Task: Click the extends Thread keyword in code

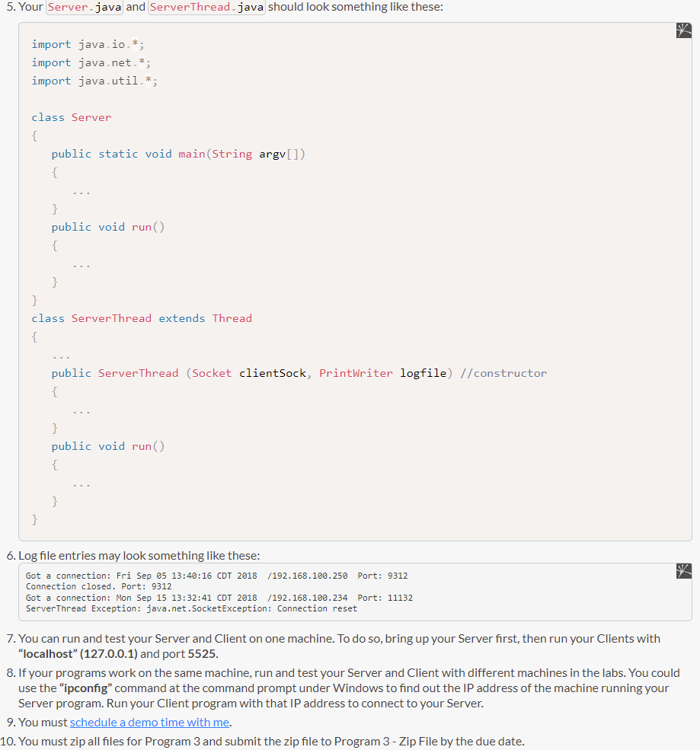Action: click(x=207, y=318)
